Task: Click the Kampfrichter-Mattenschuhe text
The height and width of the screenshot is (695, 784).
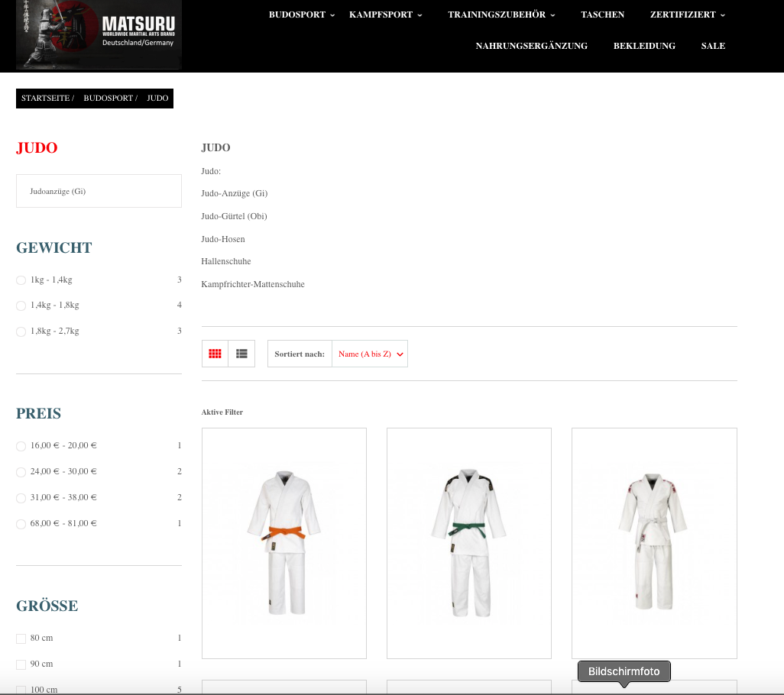Action: coord(252,284)
